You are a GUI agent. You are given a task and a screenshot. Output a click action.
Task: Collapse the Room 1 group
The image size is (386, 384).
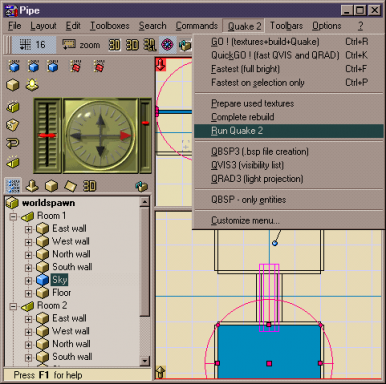13,217
